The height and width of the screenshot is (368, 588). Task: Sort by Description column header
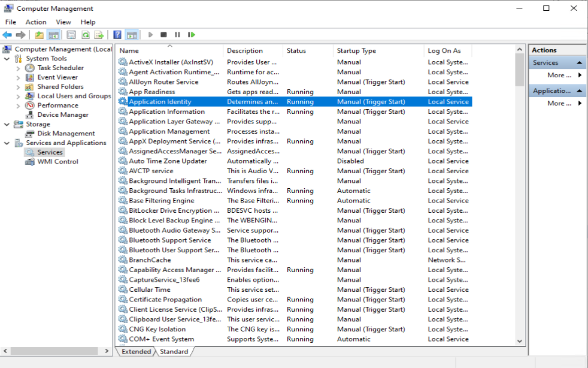253,51
